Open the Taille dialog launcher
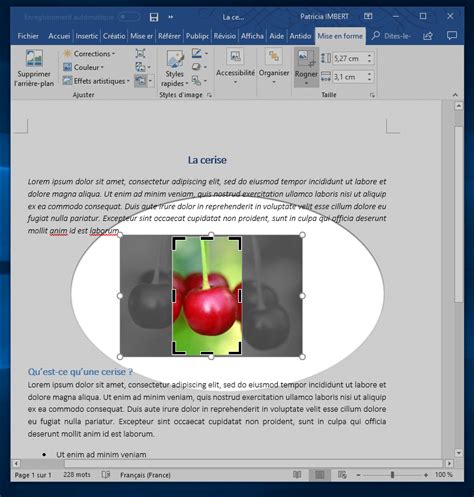The height and width of the screenshot is (497, 474). tap(372, 95)
